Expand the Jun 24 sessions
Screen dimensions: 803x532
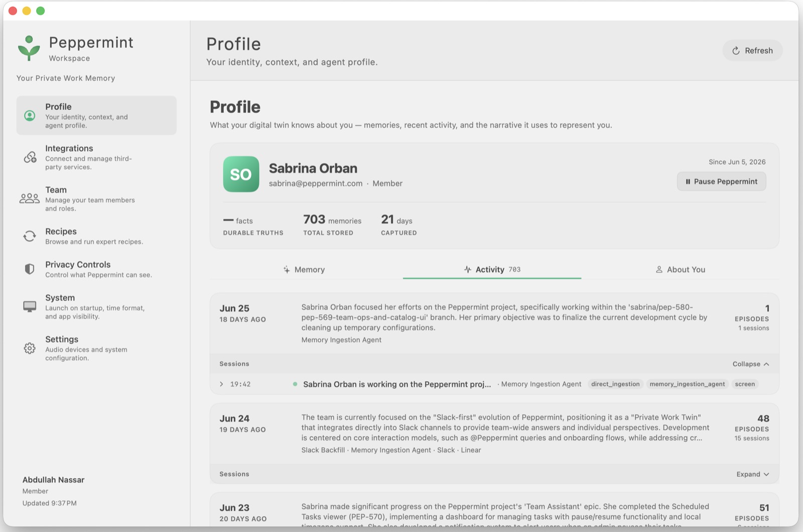pos(753,474)
